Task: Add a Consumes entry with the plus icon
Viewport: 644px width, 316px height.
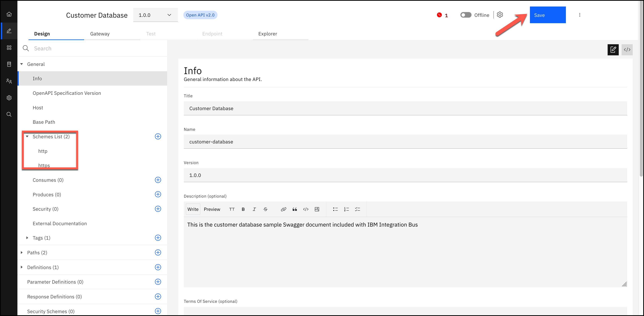Action: tap(158, 180)
